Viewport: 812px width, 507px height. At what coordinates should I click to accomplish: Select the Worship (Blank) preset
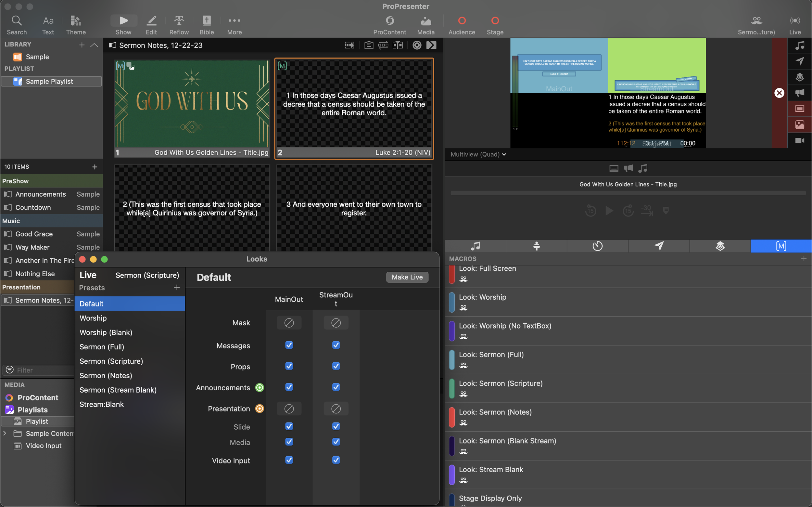pos(106,332)
